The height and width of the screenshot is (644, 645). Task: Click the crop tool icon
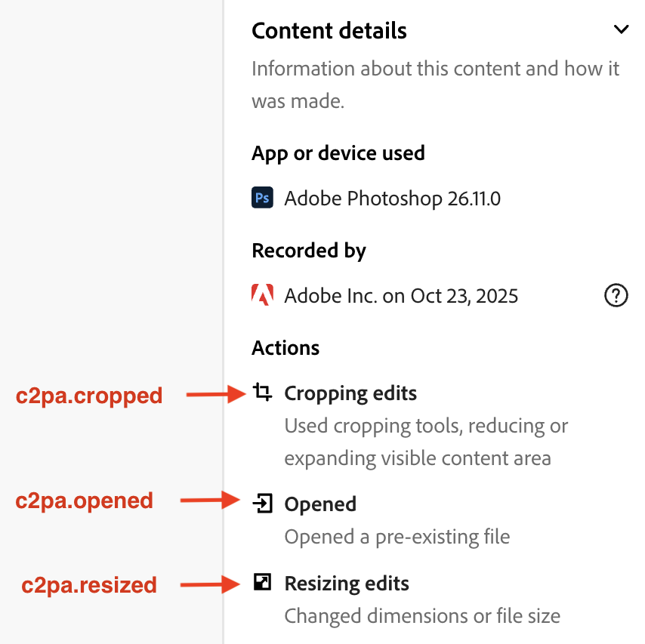[262, 393]
